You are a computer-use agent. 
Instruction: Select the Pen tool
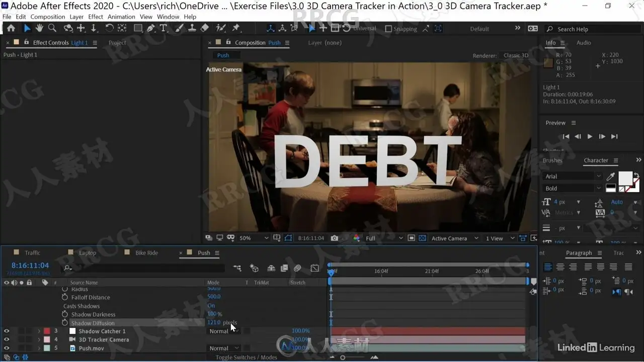point(150,29)
